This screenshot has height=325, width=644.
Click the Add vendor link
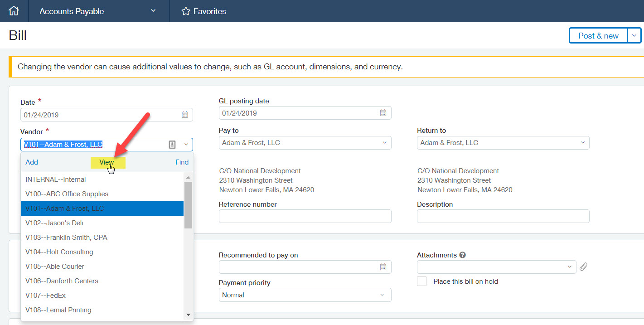tap(32, 162)
